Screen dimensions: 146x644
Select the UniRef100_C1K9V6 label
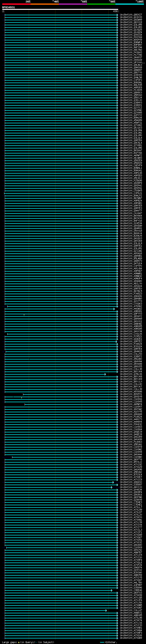click(x=131, y=399)
